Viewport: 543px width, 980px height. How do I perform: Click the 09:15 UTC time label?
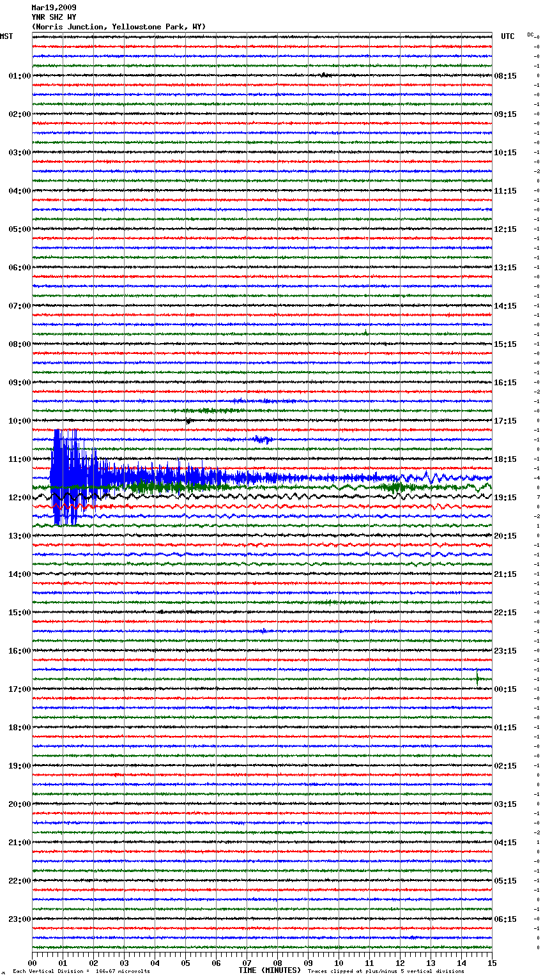[505, 114]
